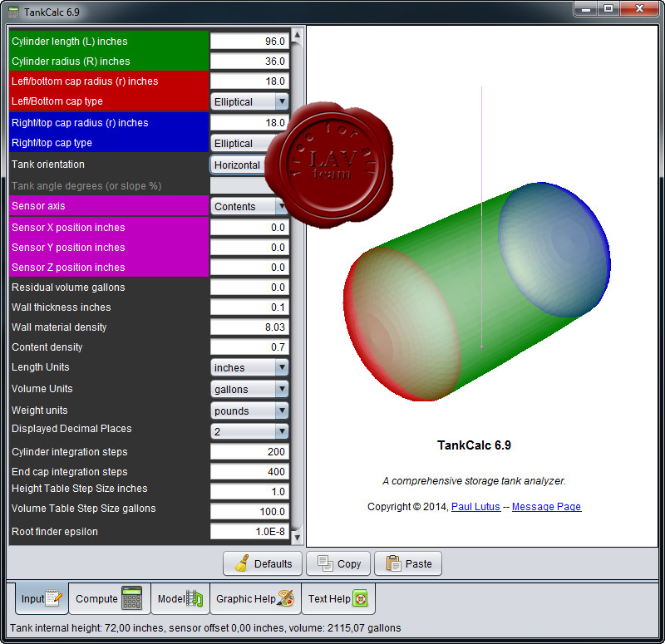Click the broom icon on Defaults button
This screenshot has height=644, width=665.
tap(242, 563)
